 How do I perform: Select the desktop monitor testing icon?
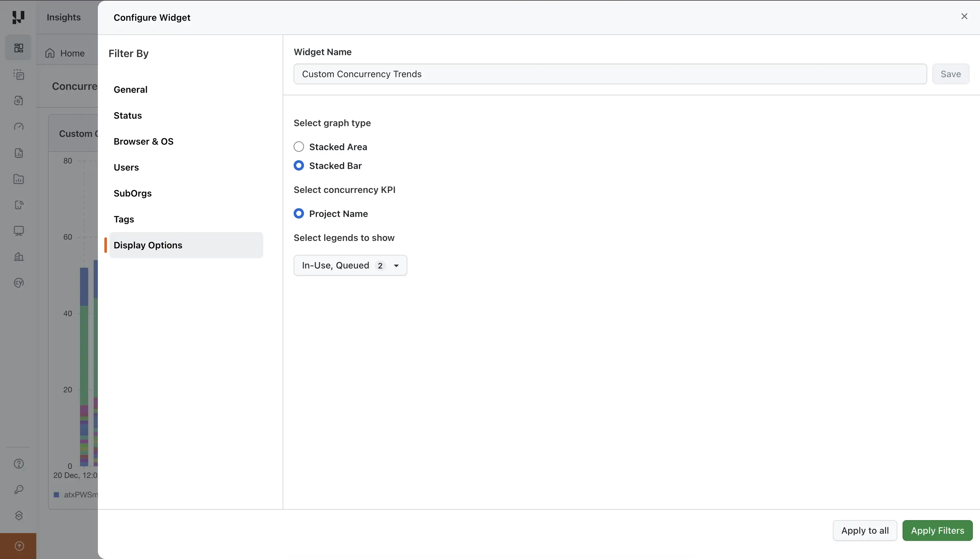pyautogui.click(x=18, y=230)
